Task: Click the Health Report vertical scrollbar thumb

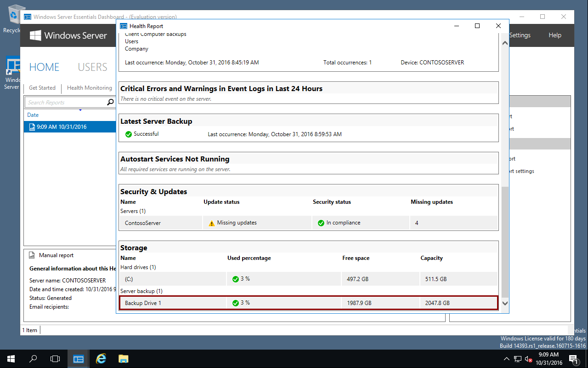Action: pyautogui.click(x=505, y=241)
